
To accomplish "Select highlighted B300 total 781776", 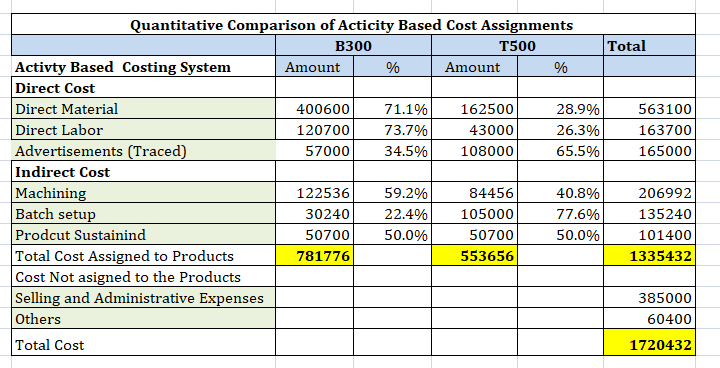I will tap(315, 256).
